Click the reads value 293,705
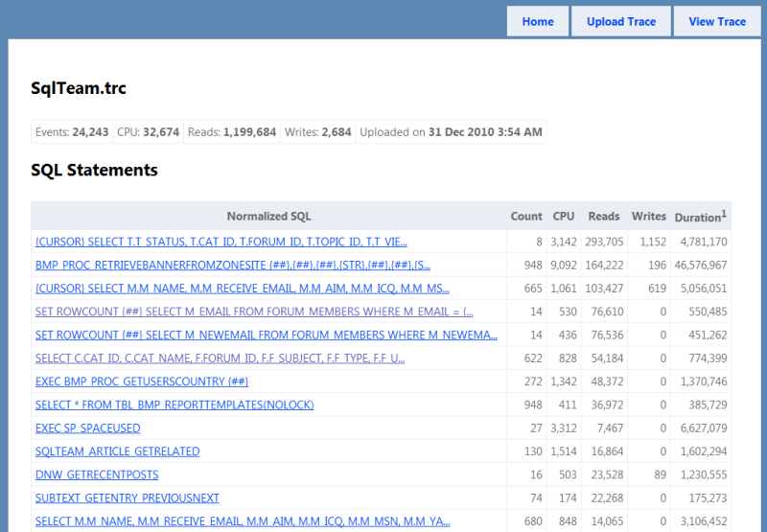Screen dimensions: 767x532 point(604,242)
